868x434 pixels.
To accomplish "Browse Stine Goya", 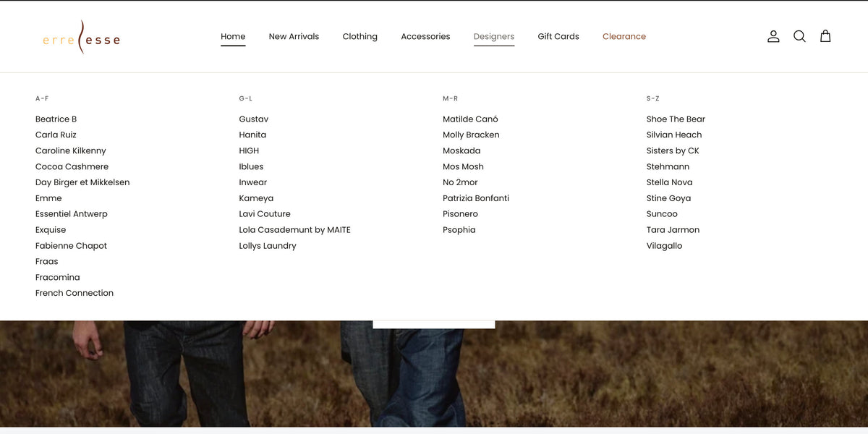I will [x=668, y=198].
